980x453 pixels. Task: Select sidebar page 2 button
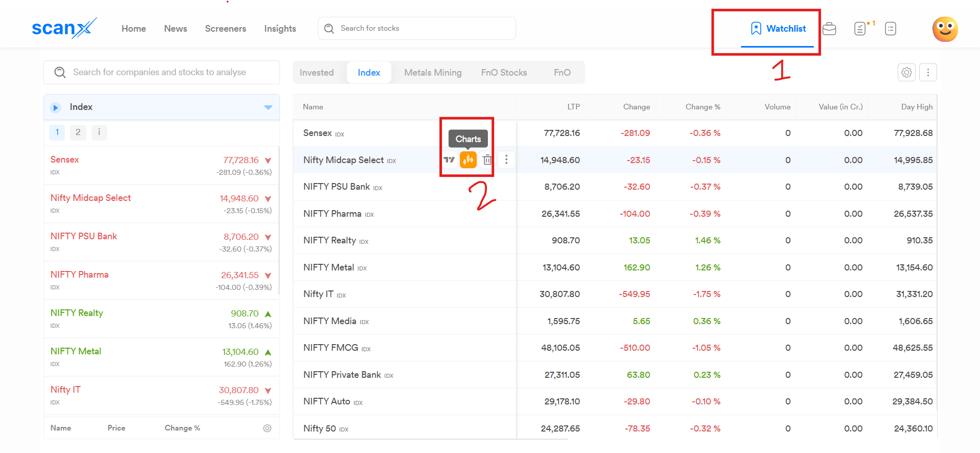click(x=78, y=132)
